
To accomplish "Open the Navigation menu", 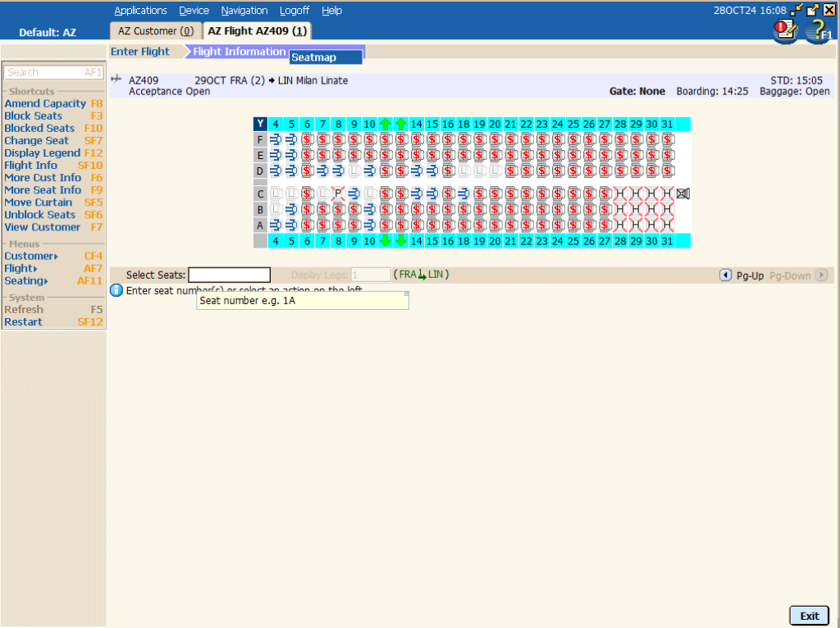I will 244,11.
